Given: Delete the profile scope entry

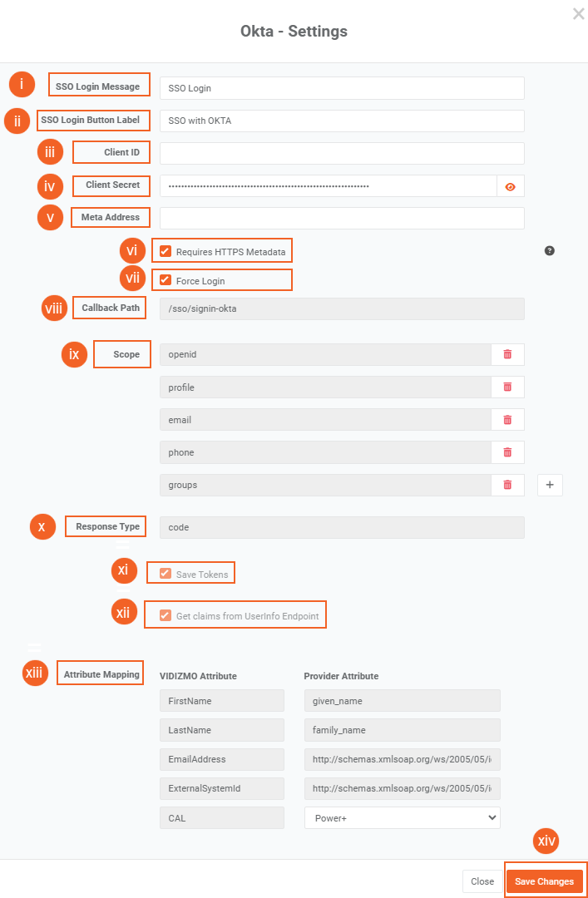Looking at the screenshot, I should [x=507, y=387].
